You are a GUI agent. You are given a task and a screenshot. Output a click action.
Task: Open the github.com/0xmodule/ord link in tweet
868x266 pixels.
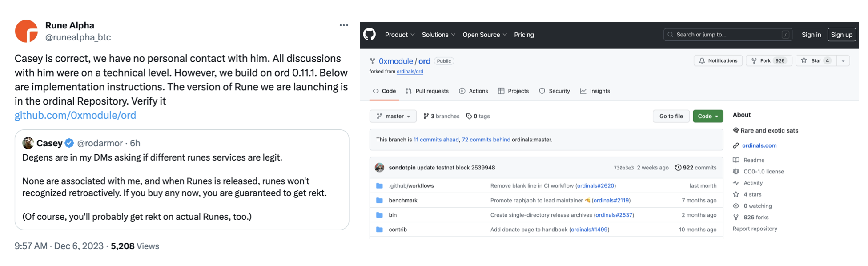[x=75, y=115]
